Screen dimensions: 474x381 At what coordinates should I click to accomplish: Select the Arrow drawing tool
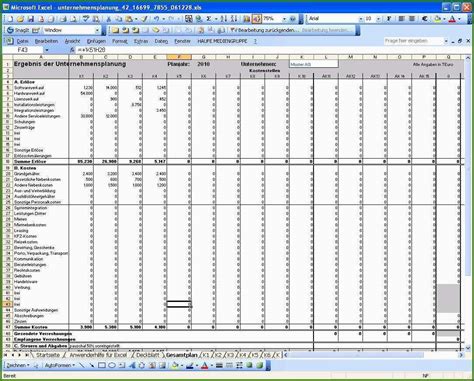coord(92,365)
